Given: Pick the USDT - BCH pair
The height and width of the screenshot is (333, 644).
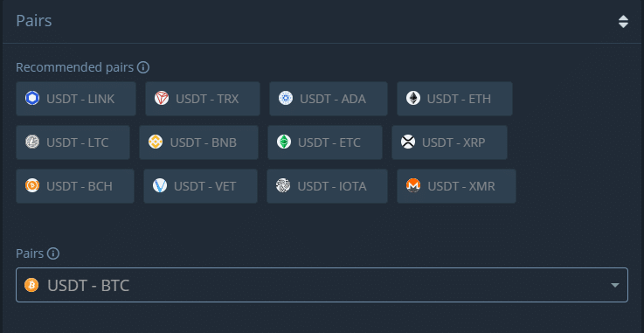Looking at the screenshot, I should point(75,186).
